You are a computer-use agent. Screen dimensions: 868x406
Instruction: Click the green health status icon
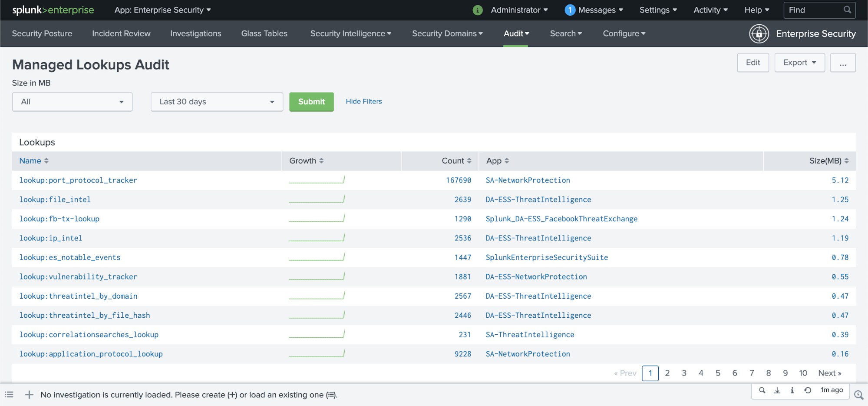(x=478, y=10)
